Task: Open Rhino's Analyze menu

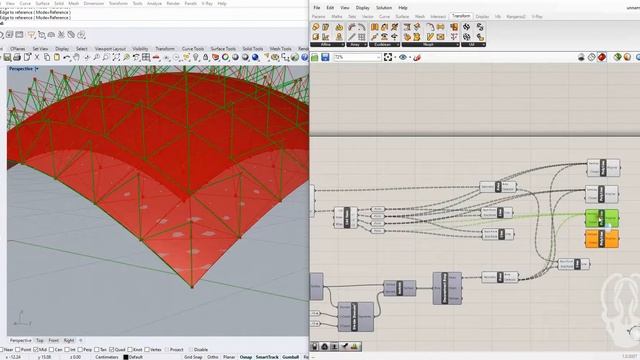Action: click(x=154, y=3)
